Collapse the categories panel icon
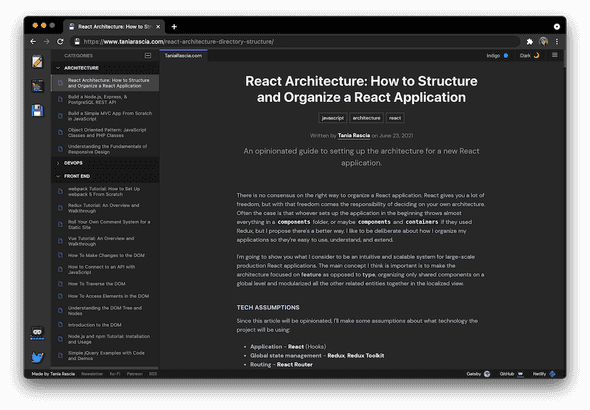 (148, 56)
